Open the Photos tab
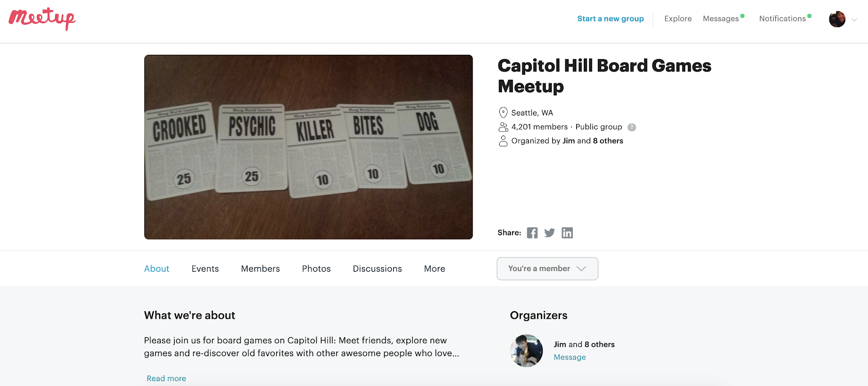 (x=316, y=268)
